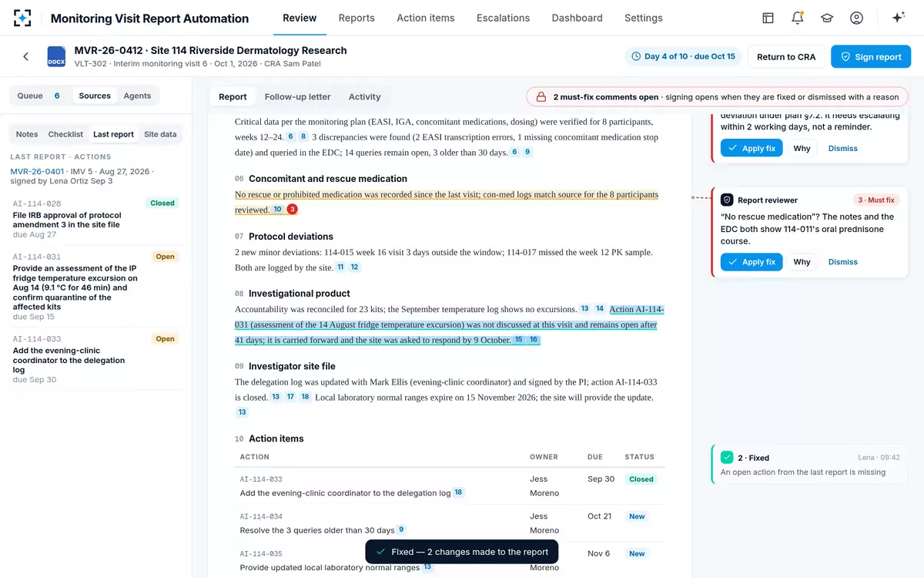Click citation 16 after highlighted action text

click(x=534, y=340)
